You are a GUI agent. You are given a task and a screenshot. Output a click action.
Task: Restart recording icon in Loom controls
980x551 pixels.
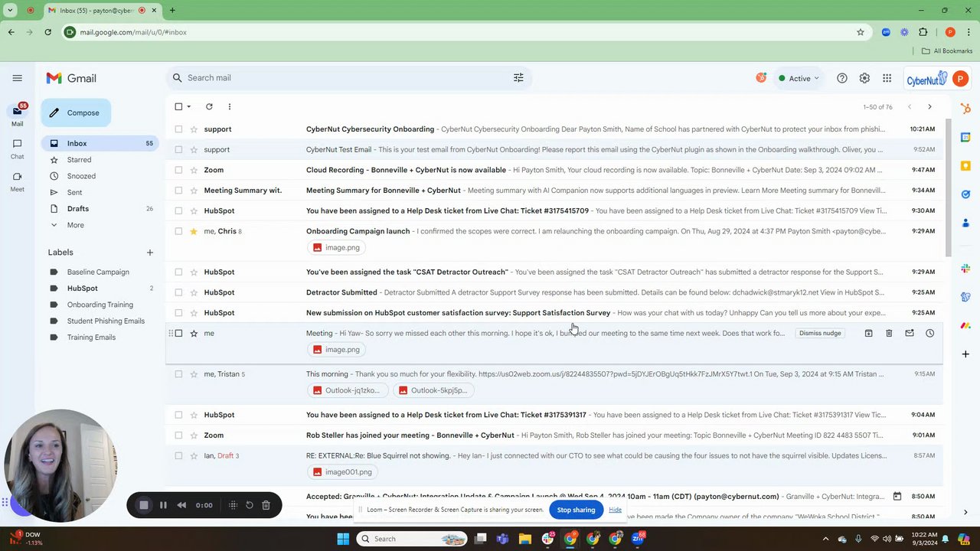[249, 505]
